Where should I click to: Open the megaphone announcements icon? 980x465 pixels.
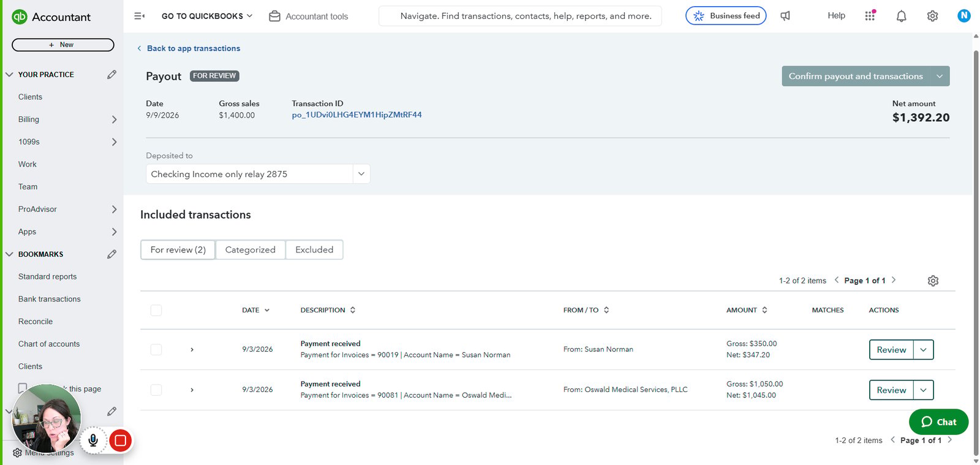785,16
